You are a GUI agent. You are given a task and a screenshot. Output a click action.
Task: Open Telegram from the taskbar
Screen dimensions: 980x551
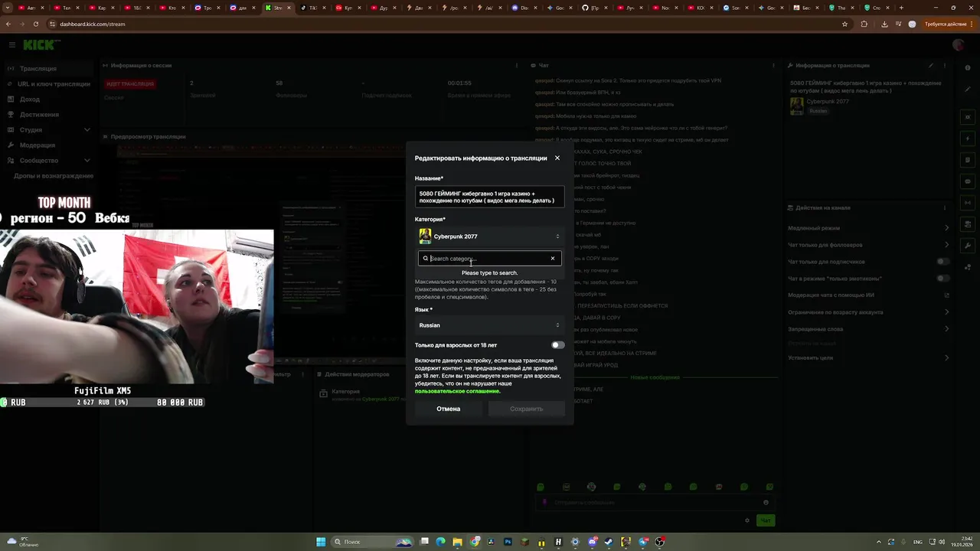(x=643, y=542)
